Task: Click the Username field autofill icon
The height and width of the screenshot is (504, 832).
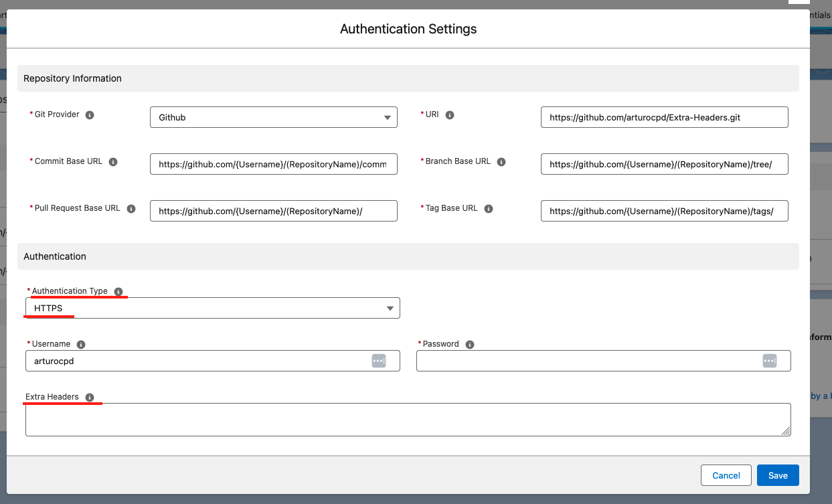Action: [x=379, y=361]
